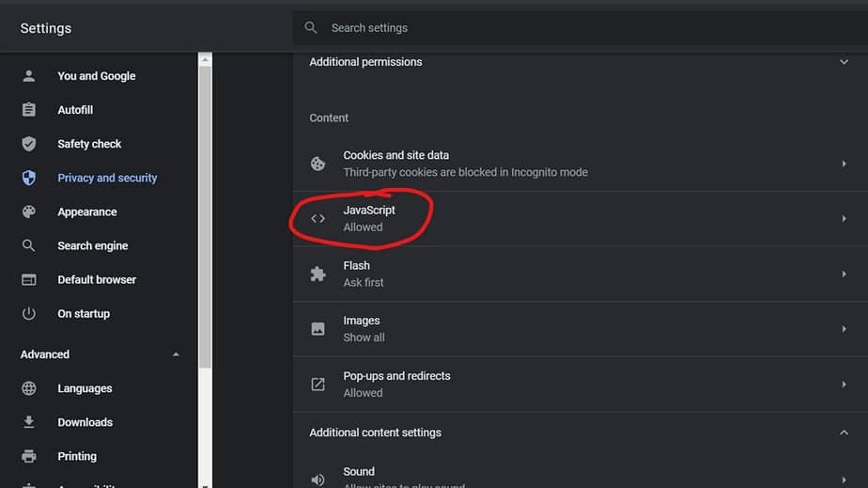The image size is (868, 488).
Task: Click the Flash puzzle piece icon
Action: 318,274
